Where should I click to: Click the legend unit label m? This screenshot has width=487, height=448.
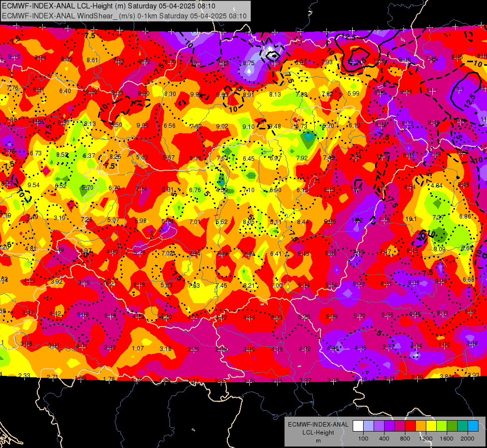[x=318, y=441]
